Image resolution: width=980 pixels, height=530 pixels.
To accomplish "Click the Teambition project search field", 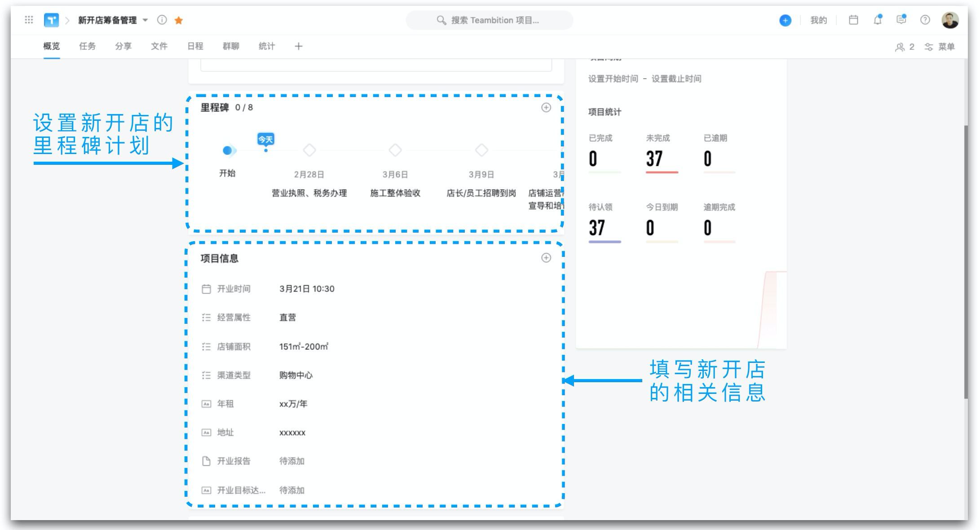I will coord(490,20).
